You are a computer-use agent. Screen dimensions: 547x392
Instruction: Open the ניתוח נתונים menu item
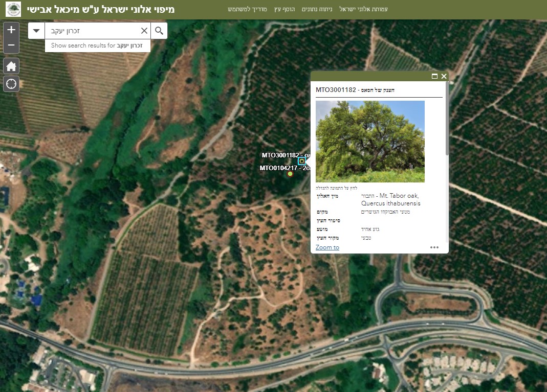pyautogui.click(x=317, y=9)
